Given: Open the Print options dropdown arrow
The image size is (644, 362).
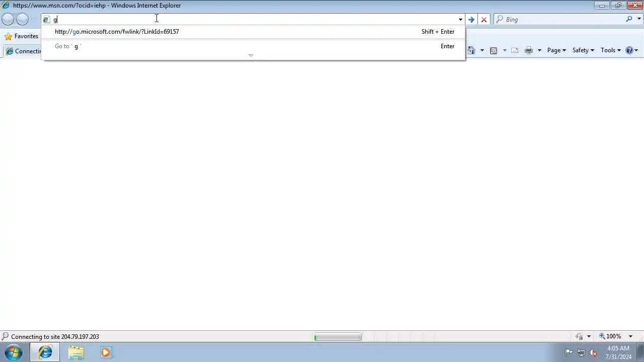Looking at the screenshot, I should [539, 50].
